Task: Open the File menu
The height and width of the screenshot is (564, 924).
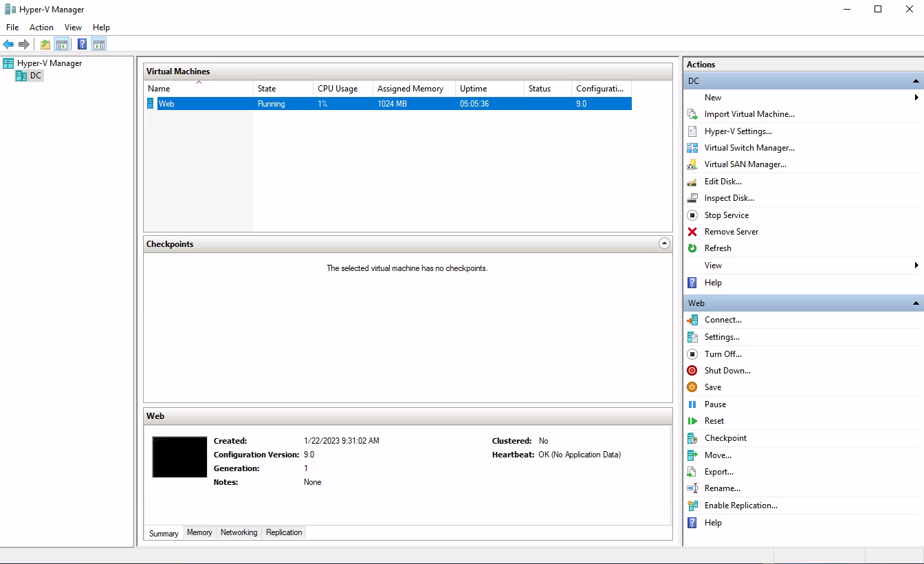Action: point(12,28)
